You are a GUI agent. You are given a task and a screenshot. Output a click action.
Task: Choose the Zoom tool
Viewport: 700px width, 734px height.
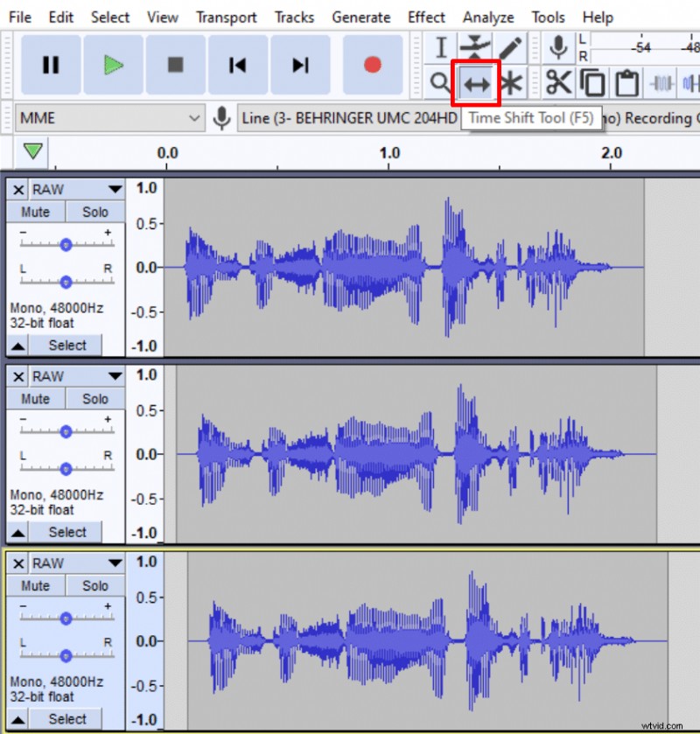441,84
